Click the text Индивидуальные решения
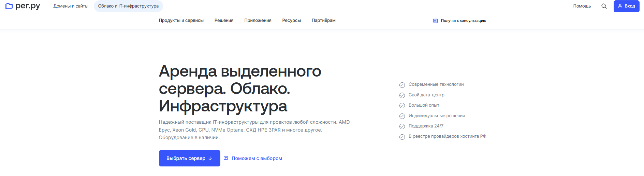This screenshot has width=644, height=176. tap(437, 116)
